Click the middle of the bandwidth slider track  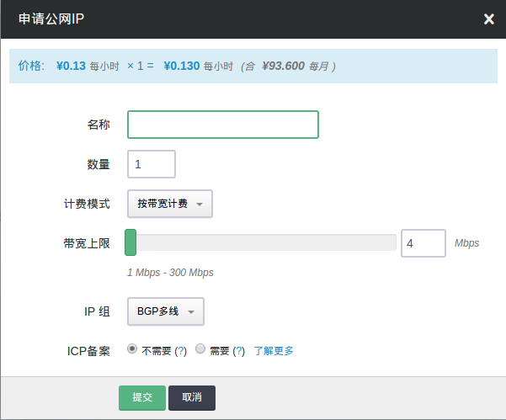pos(262,242)
